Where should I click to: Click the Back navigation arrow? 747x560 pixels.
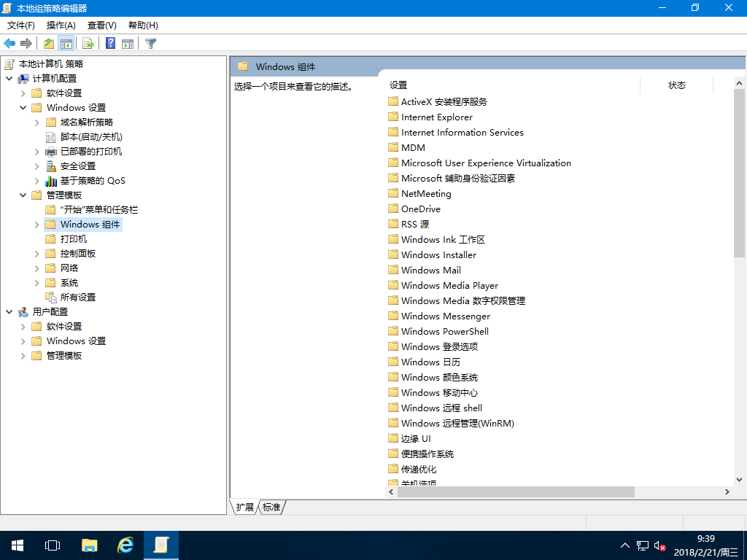tap(9, 43)
